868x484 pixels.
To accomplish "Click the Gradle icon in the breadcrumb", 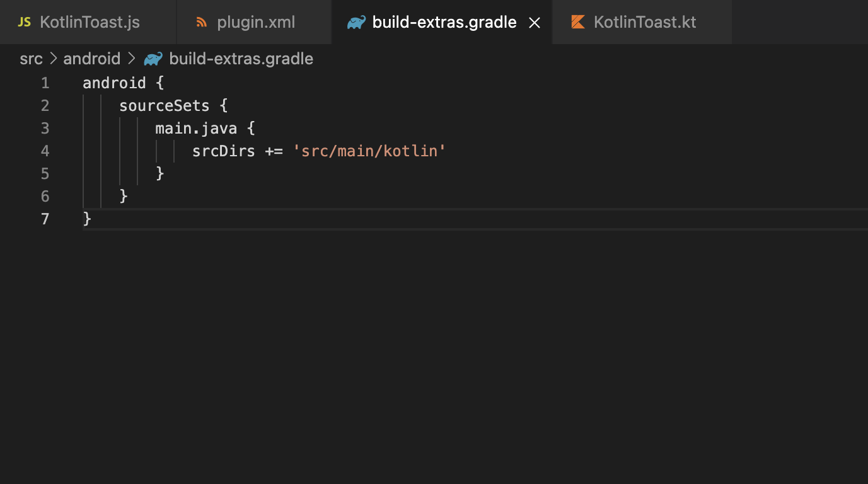I will coord(153,59).
